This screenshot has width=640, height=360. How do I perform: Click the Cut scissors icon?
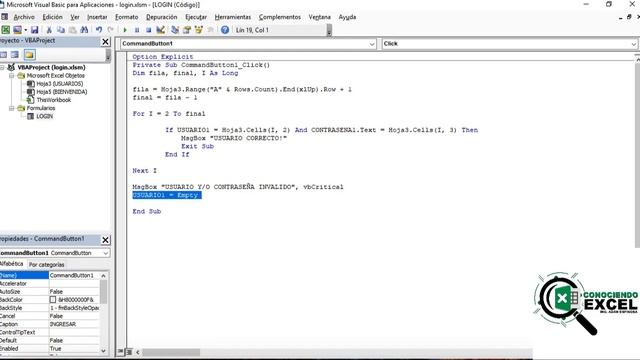(49, 30)
